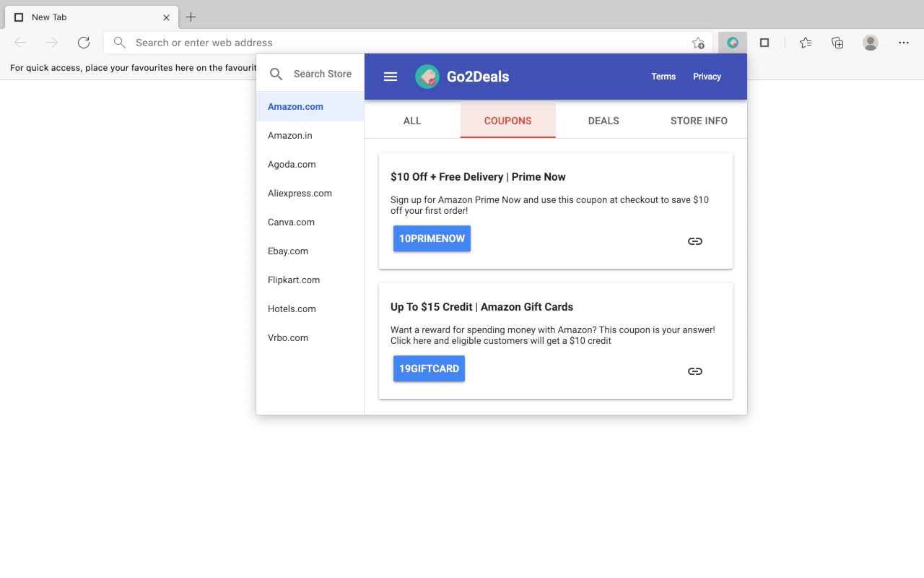Select Canva.com in the store list
The width and height of the screenshot is (924, 578).
(310, 222)
